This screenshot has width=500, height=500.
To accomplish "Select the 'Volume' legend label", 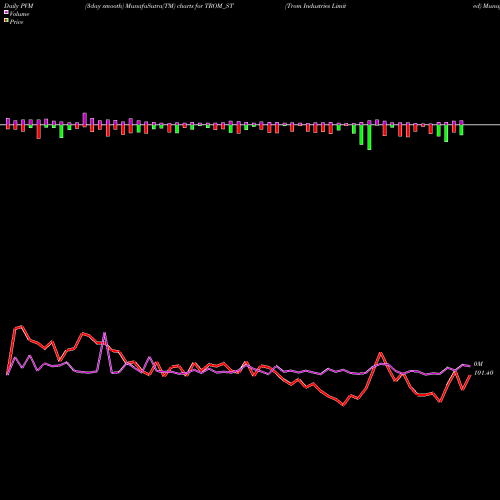I will [x=19, y=14].
